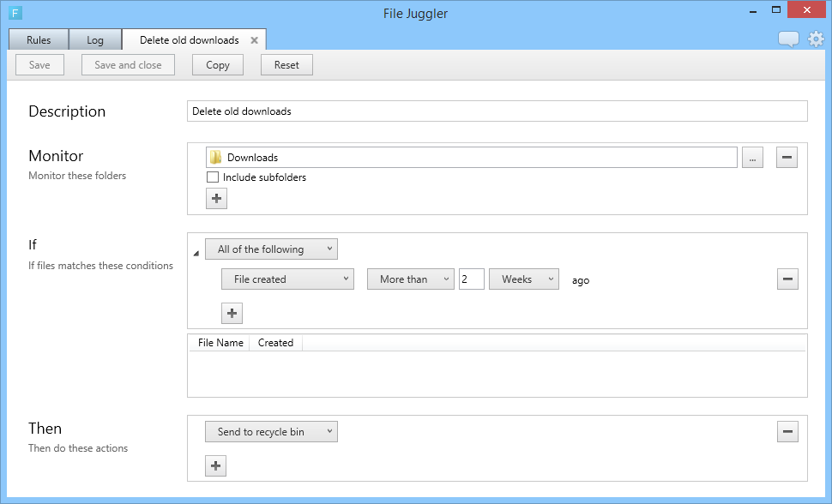Viewport: 832px width, 504px height.
Task: Open the More than comparison dropdown
Action: 410,279
